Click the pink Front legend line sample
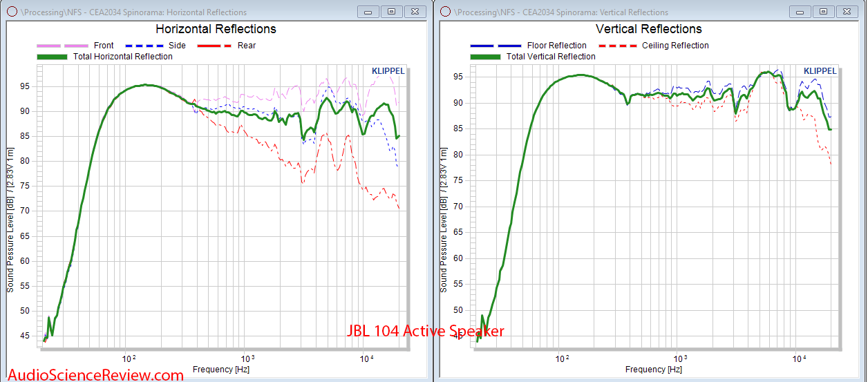Image resolution: width=868 pixels, height=382 pixels. (62, 46)
